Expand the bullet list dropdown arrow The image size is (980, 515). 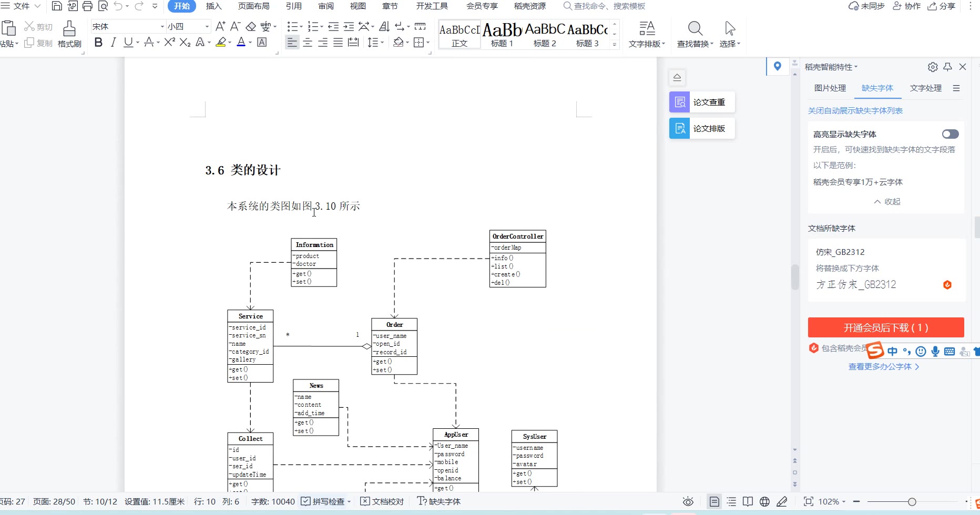[x=301, y=26]
